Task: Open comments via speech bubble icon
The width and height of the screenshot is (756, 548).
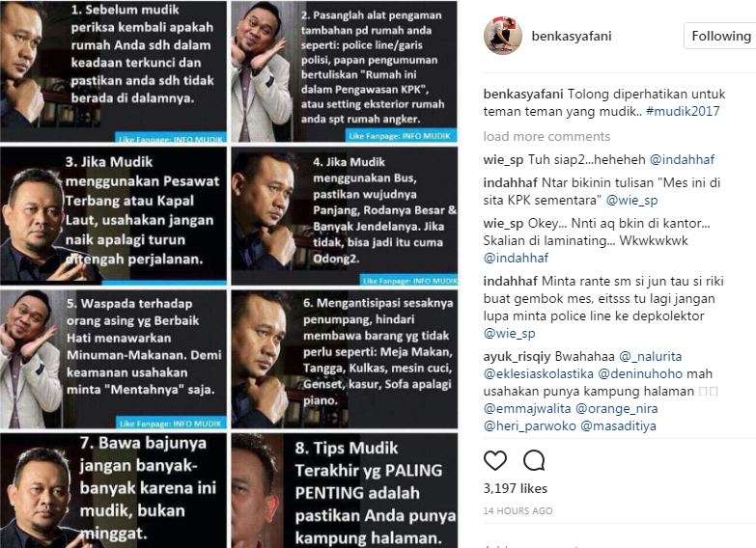Action: coord(534,461)
